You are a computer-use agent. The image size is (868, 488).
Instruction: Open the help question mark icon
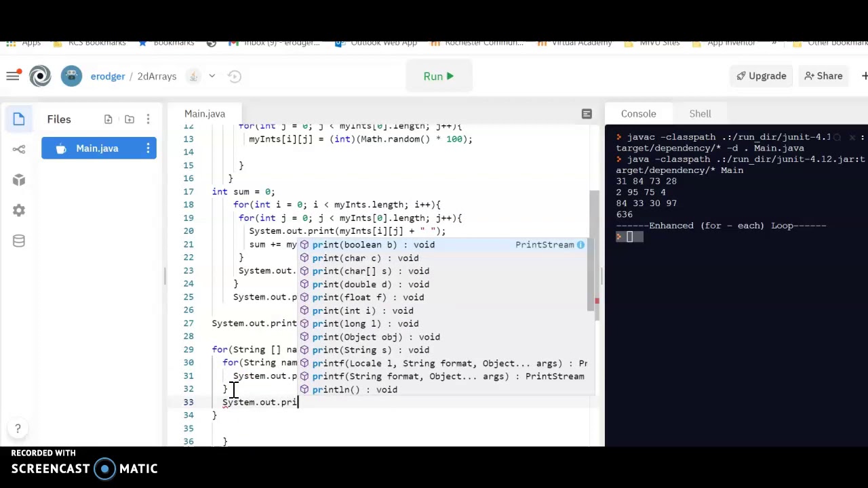[18, 428]
